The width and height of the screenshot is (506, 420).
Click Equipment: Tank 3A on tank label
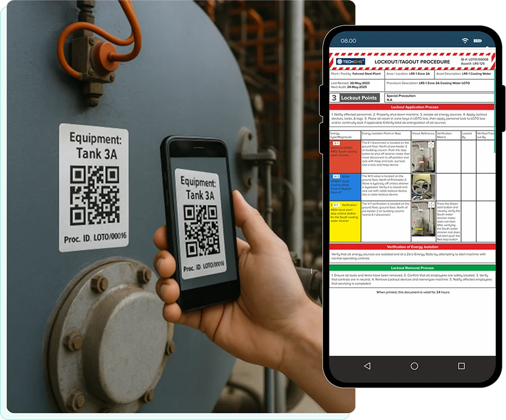(x=96, y=146)
